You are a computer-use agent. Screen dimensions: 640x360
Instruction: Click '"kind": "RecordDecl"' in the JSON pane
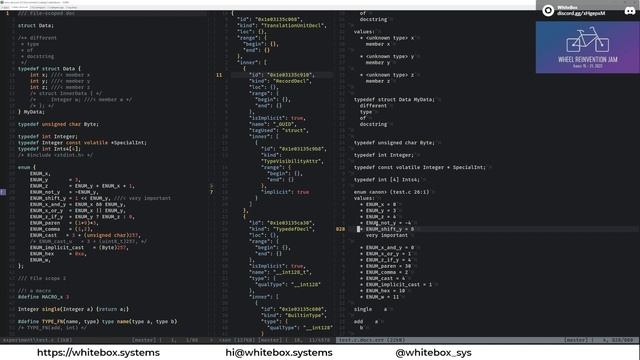coord(280,81)
